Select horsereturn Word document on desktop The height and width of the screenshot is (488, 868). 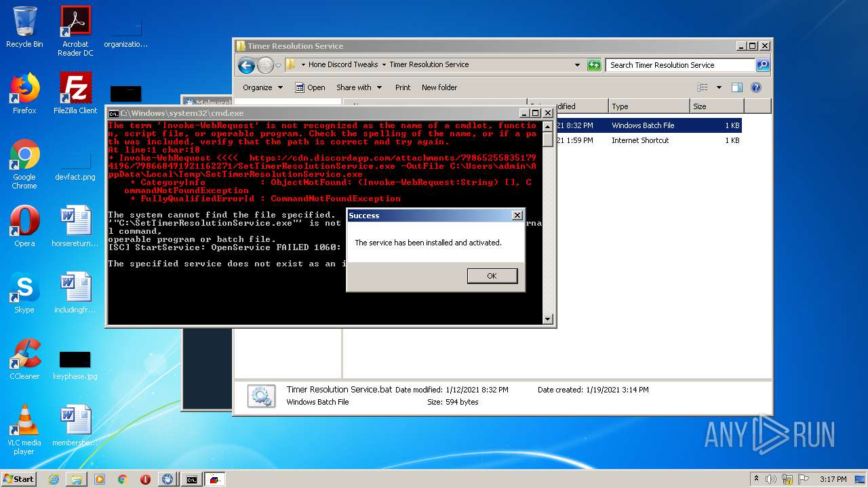pyautogui.click(x=75, y=226)
